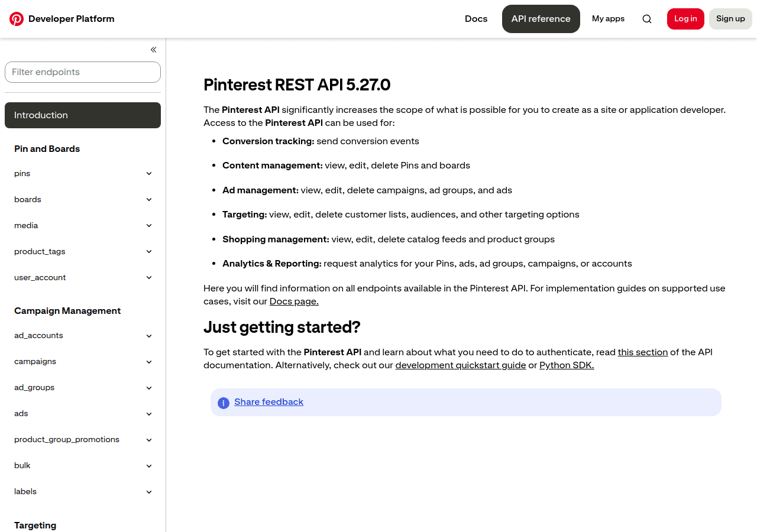Click the info icon beside Share feedback
Screen dimensions: 757x532
click(x=224, y=403)
